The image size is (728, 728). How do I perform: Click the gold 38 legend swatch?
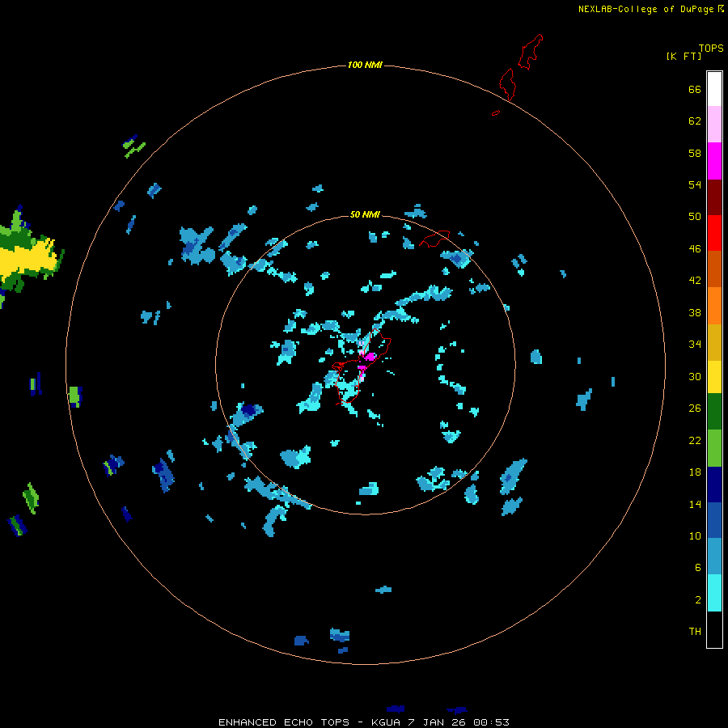(714, 342)
